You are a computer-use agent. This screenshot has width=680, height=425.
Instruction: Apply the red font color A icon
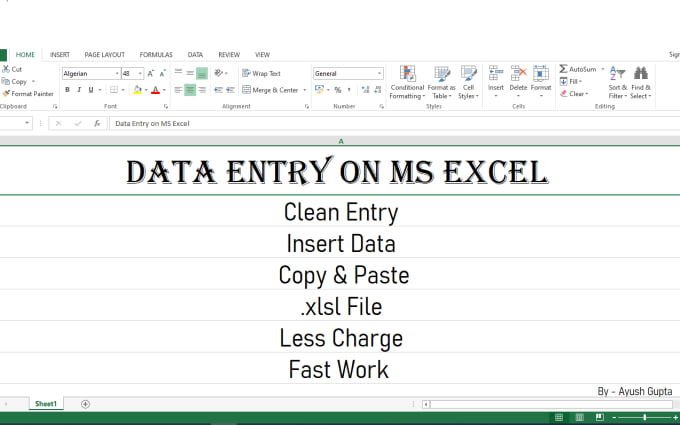coord(156,90)
